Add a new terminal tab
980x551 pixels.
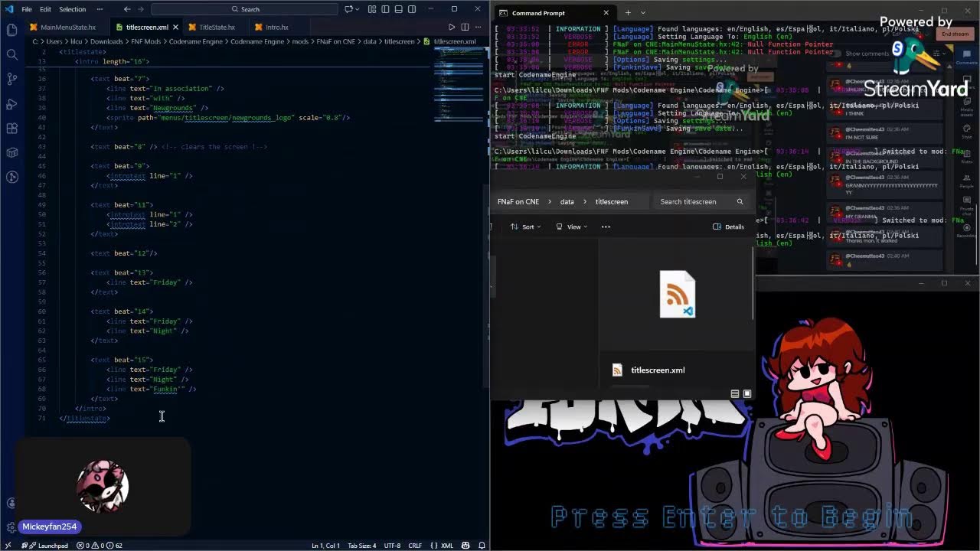pyautogui.click(x=627, y=13)
